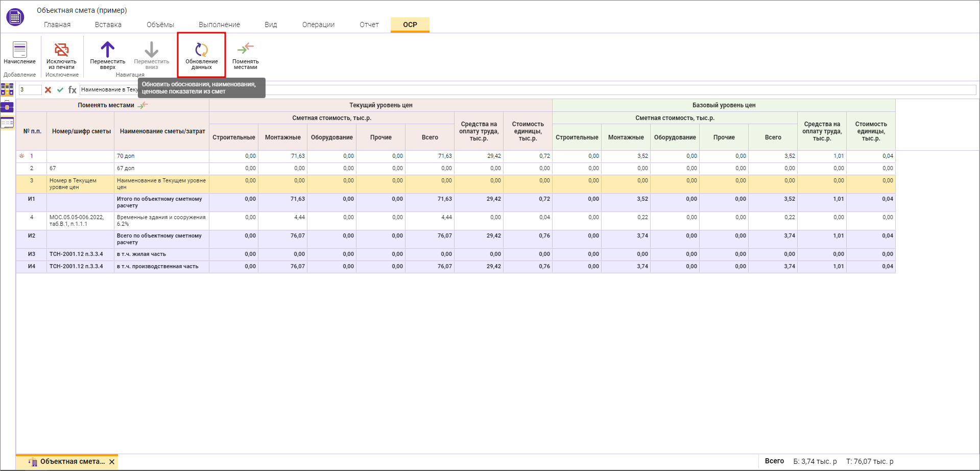Click Поменять местами ribbon icon
The width and height of the screenshot is (980, 471).
click(x=245, y=49)
